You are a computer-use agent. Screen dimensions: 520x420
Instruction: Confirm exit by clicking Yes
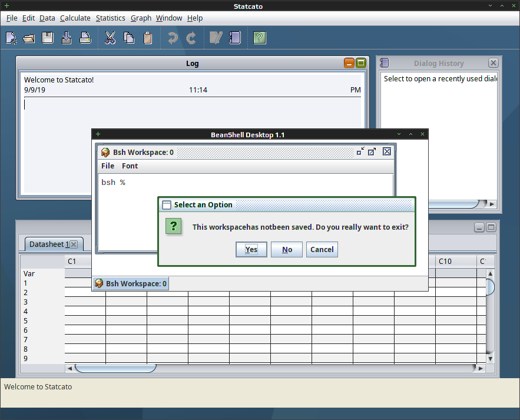[x=251, y=250]
